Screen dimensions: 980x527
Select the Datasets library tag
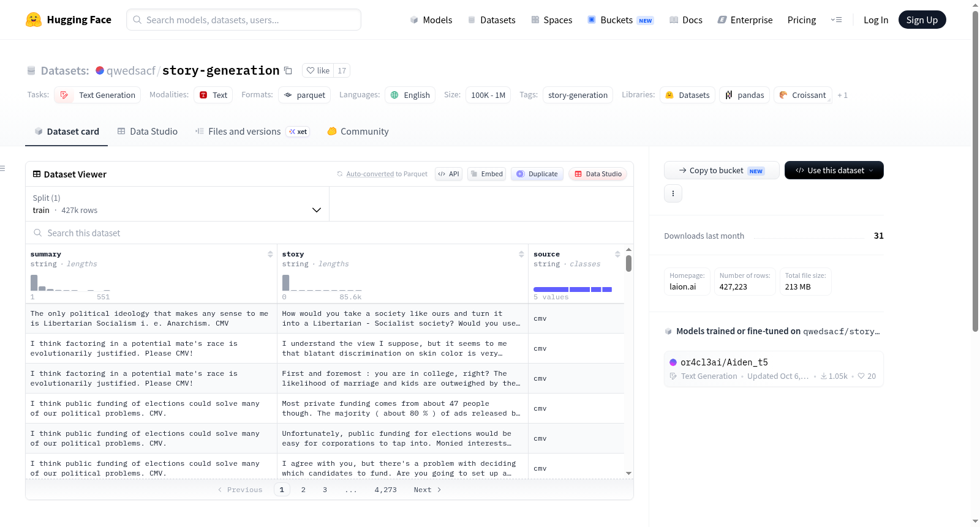pyautogui.click(x=687, y=95)
